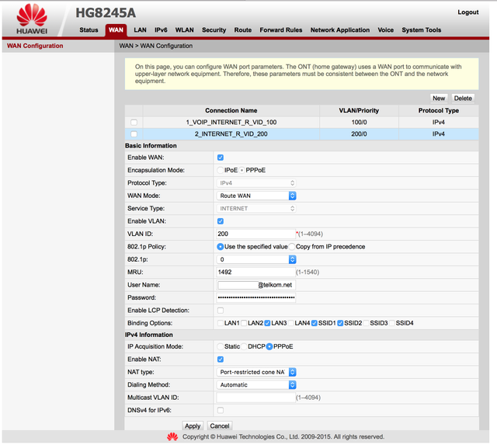Click the Huawei logo in the header
This screenshot has height=448, width=497.
coord(32,19)
